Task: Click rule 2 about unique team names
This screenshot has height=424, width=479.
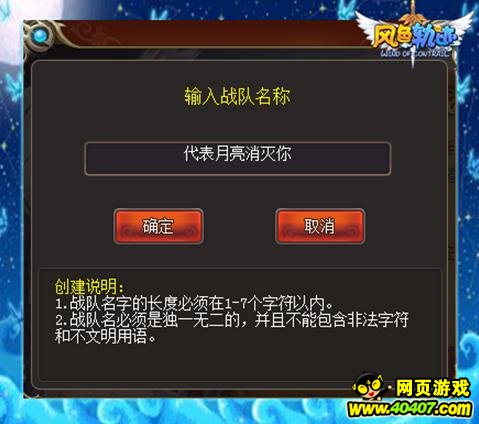Action: (232, 320)
